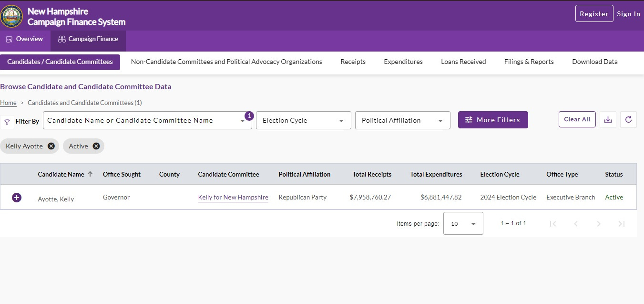
Task: Click the Sign In link
Action: (x=628, y=14)
